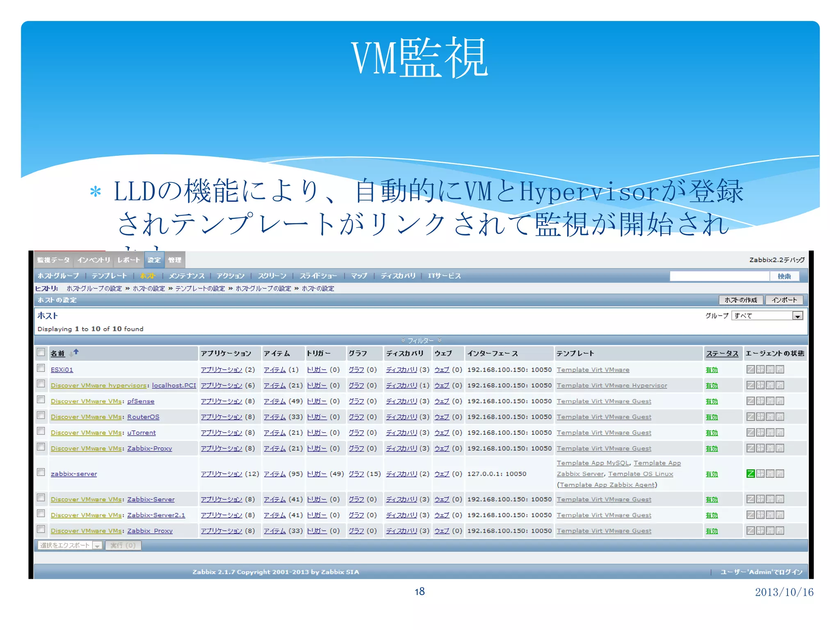This screenshot has width=840, height=630.
Task: Click green Zabbix agent icon for zabbix-server
Action: click(750, 474)
